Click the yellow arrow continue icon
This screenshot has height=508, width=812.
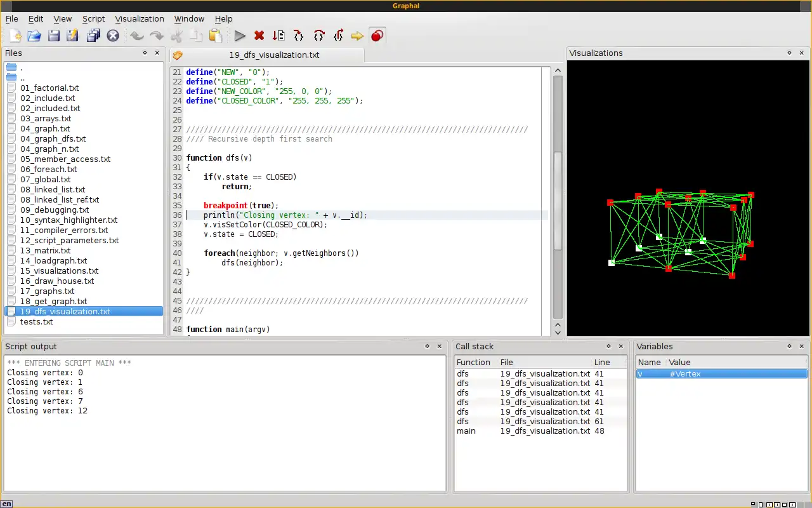pyautogui.click(x=357, y=36)
